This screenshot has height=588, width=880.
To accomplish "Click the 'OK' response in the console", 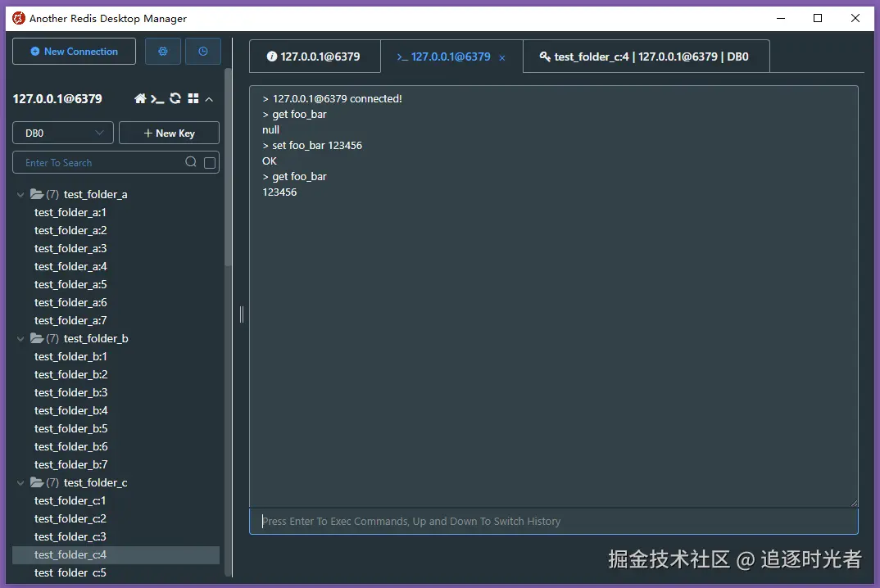I will [x=270, y=161].
